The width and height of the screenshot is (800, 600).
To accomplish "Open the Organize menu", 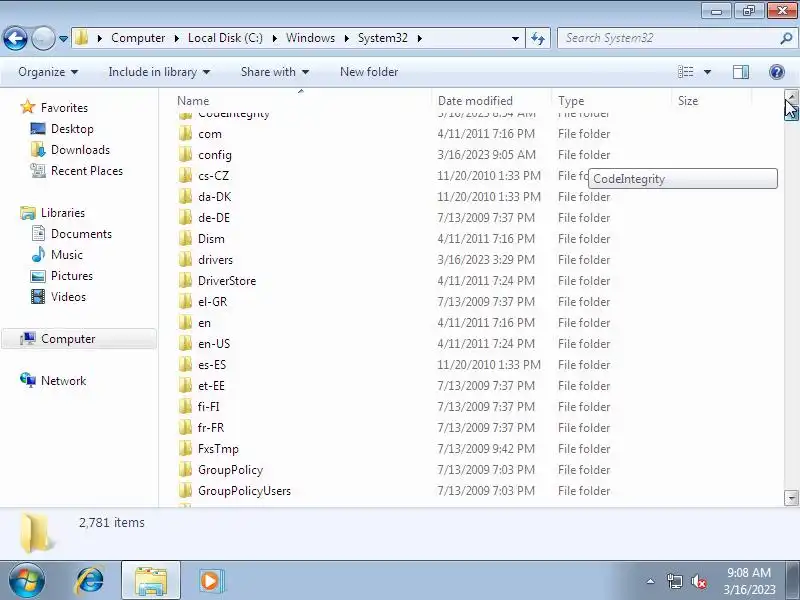I will [48, 72].
